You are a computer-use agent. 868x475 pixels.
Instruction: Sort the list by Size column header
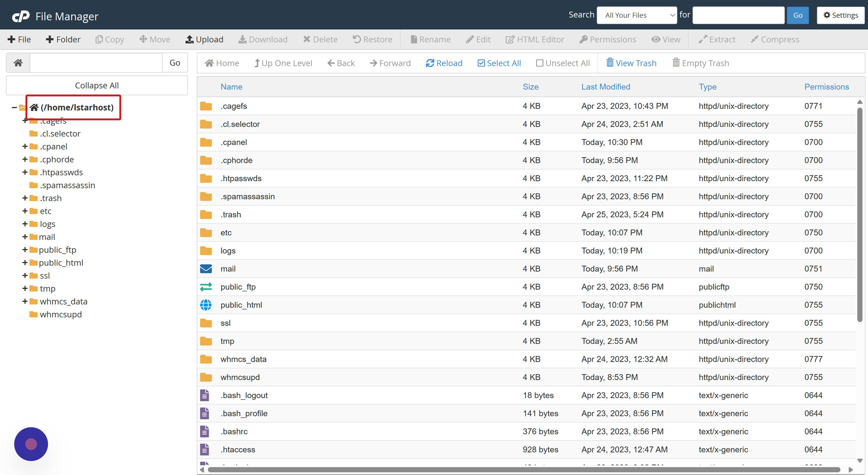530,87
